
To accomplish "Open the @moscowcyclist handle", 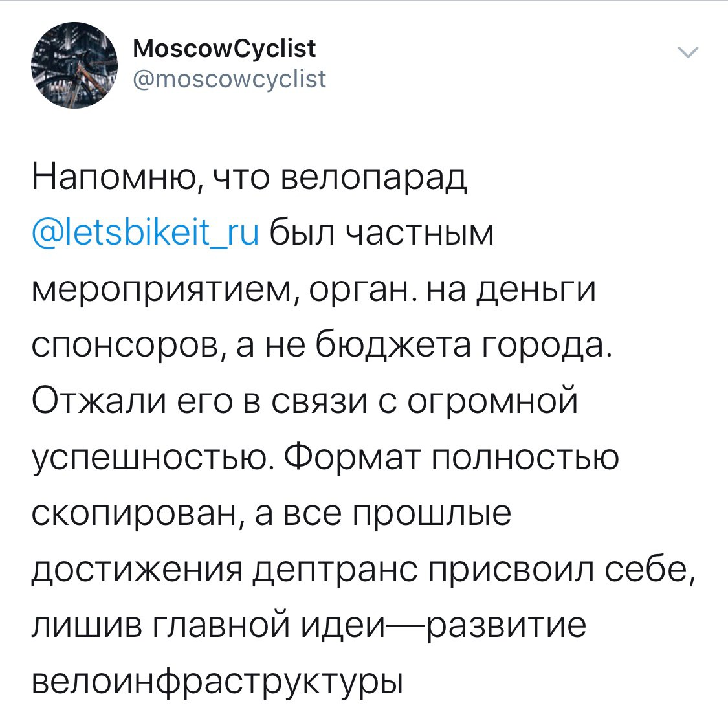I will click(230, 79).
